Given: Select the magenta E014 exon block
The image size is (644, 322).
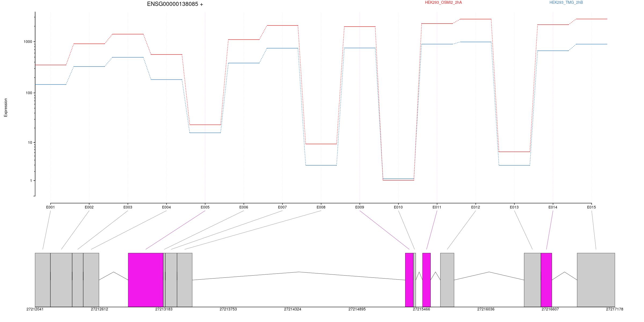Looking at the screenshot, I should 546,280.
